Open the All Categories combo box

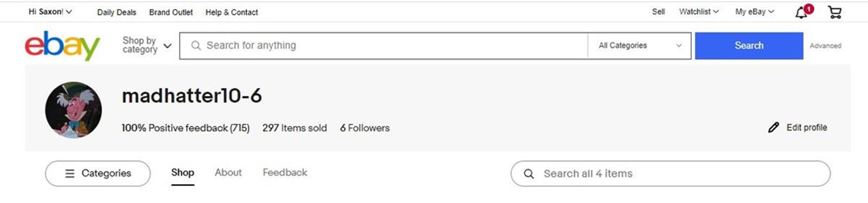coord(640,45)
